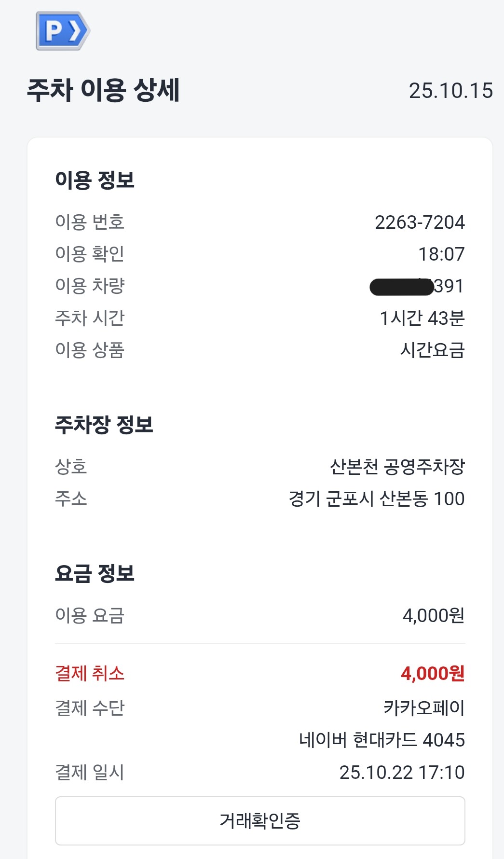This screenshot has height=859, width=504.
Task: Select the card info 네이버 현대카드 4045
Action: 381,740
